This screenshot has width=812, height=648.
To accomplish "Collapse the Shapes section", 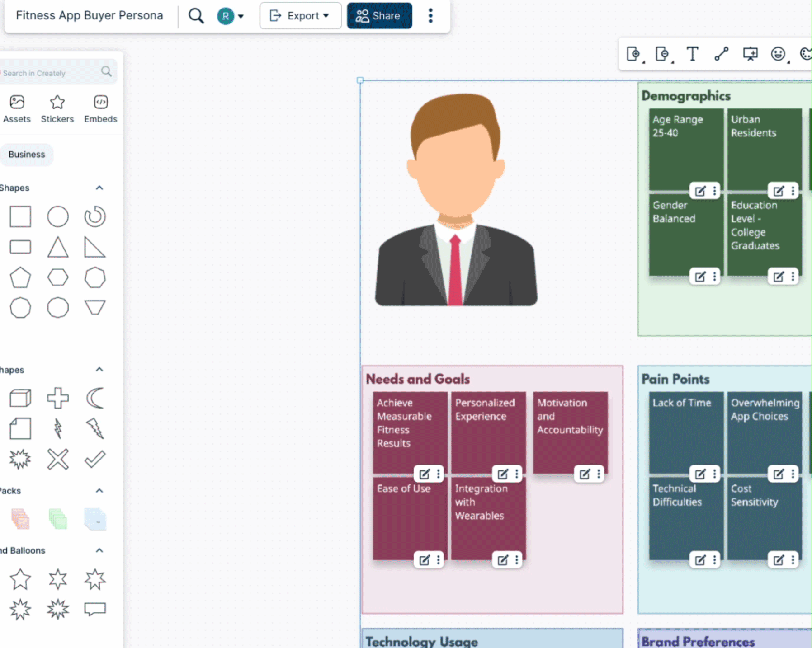I will point(99,188).
